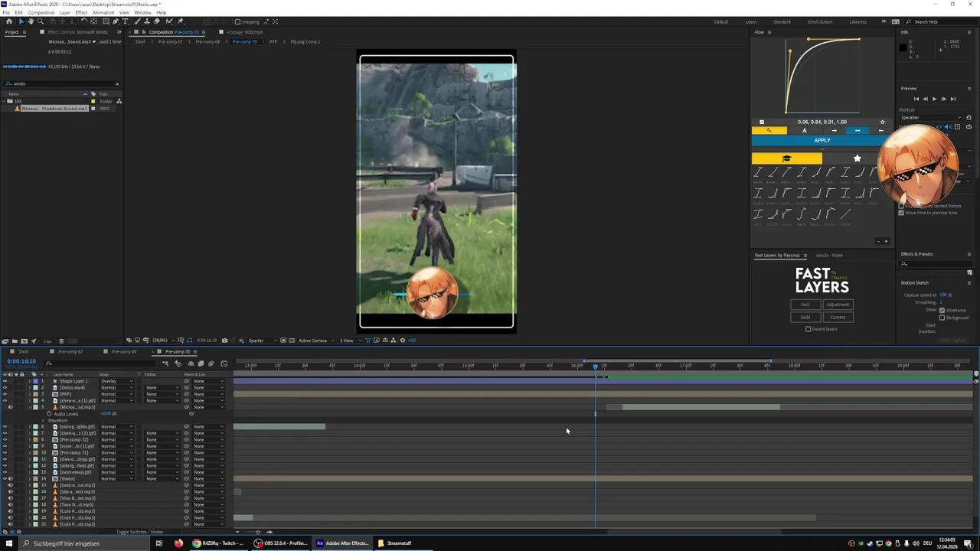This screenshot has width=980, height=551.
Task: Collapse layer 5 audio properties
Action: click(30, 407)
